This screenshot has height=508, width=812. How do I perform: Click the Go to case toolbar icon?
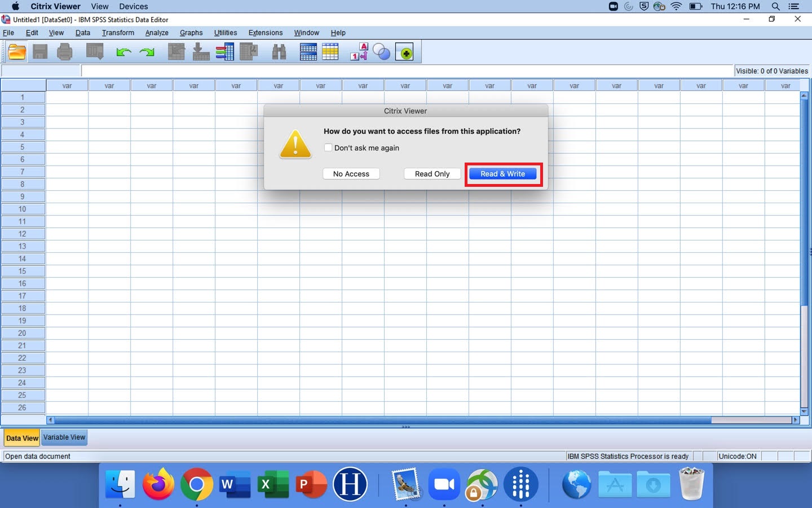(176, 52)
